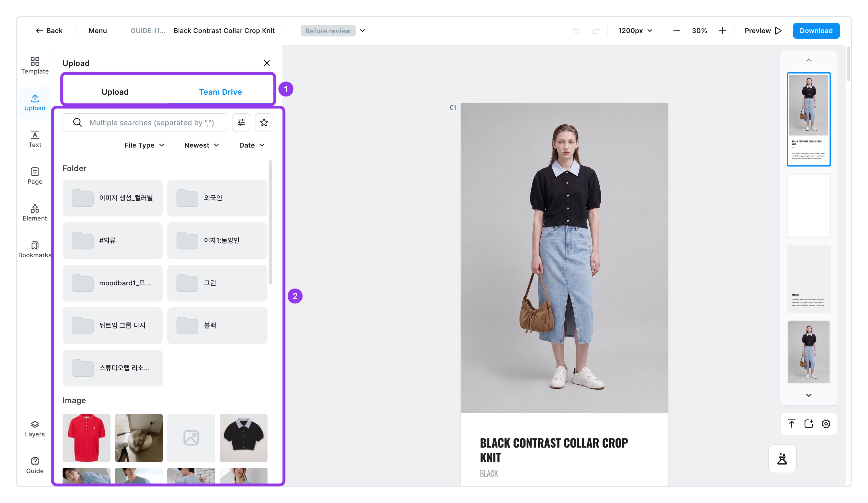Click the Upload panel folder list scrollbar
This screenshot has width=868, height=503.
pos(270,222)
